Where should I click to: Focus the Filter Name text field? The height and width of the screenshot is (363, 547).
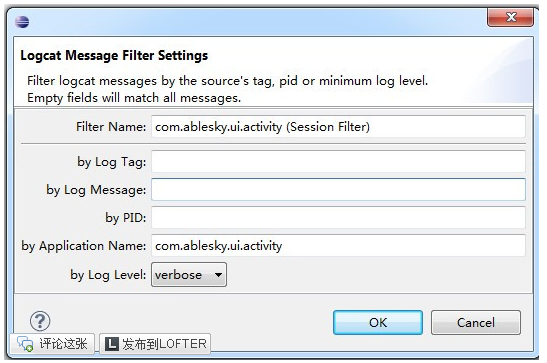[338, 127]
